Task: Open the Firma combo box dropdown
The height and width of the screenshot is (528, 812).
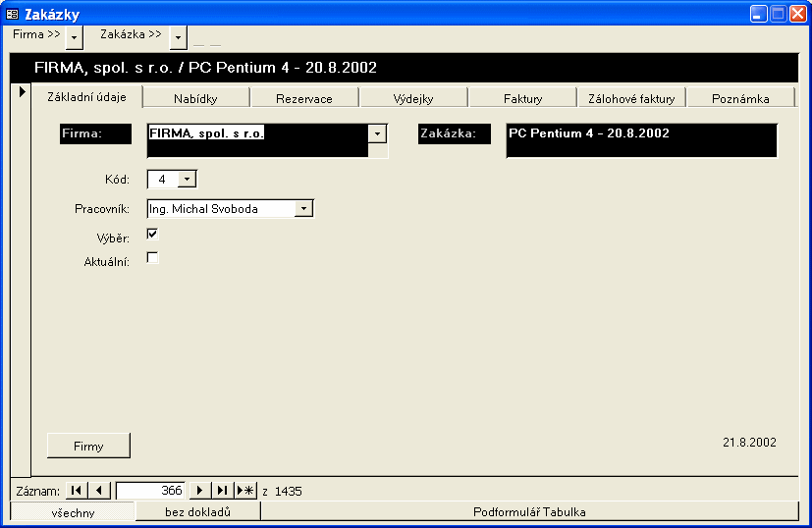Action: (378, 134)
